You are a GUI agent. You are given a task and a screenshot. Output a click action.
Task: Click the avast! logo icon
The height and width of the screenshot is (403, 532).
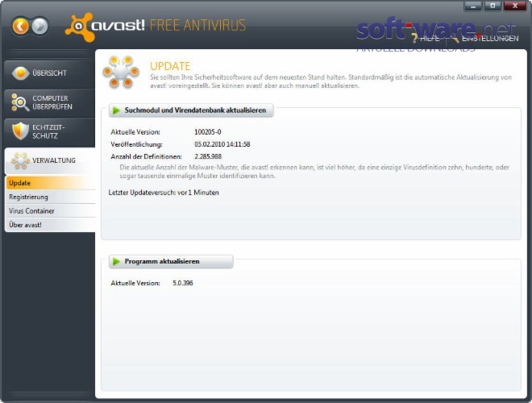click(x=79, y=27)
